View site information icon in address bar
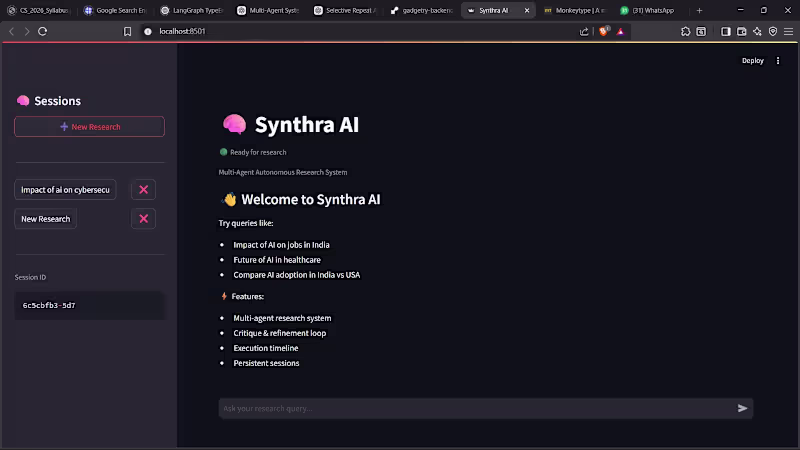The image size is (800, 450). point(147,31)
